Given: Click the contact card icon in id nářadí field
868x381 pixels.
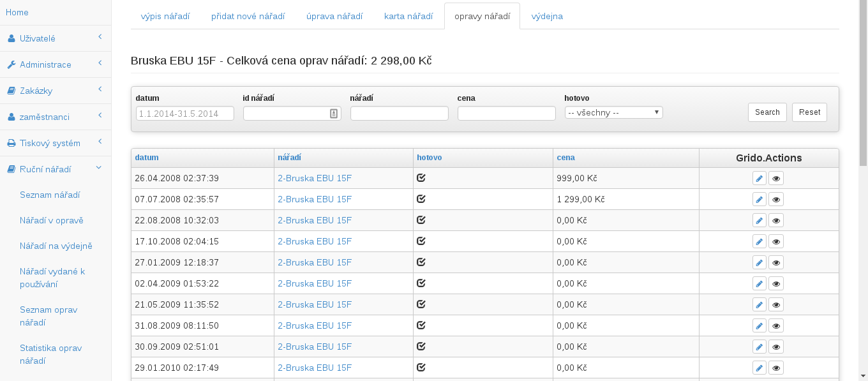Looking at the screenshot, I should (x=333, y=114).
